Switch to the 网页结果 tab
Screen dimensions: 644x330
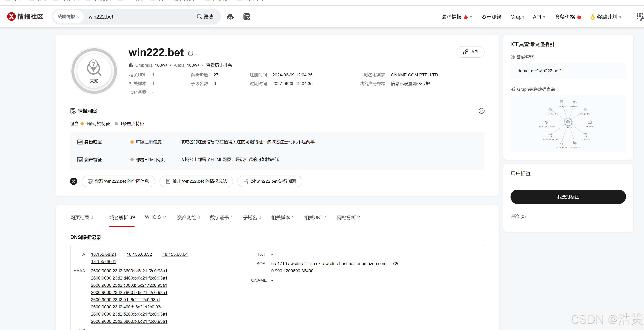tap(82, 217)
